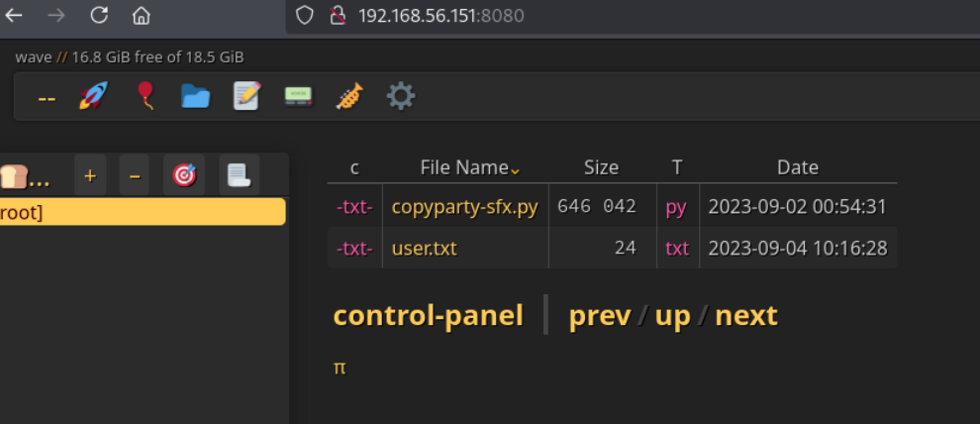
Task: Sort by T type column header
Action: tap(677, 167)
